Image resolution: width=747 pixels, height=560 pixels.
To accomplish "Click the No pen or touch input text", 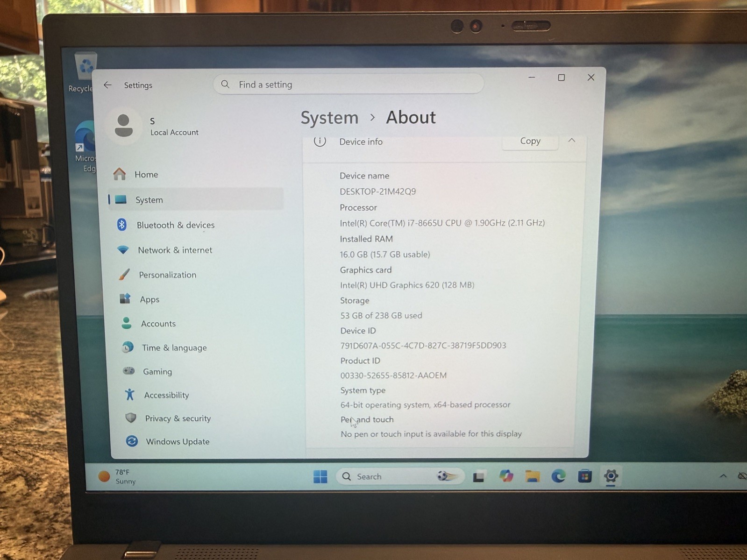I will click(431, 433).
